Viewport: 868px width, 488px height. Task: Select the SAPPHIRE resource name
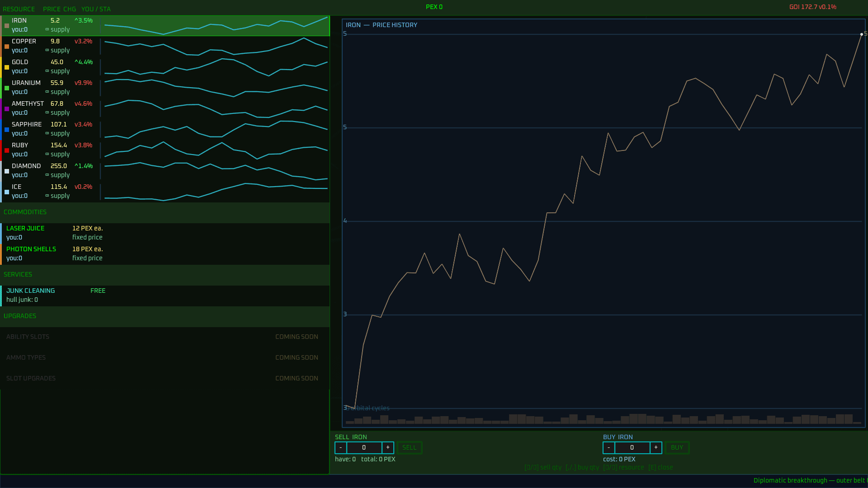coord(27,124)
